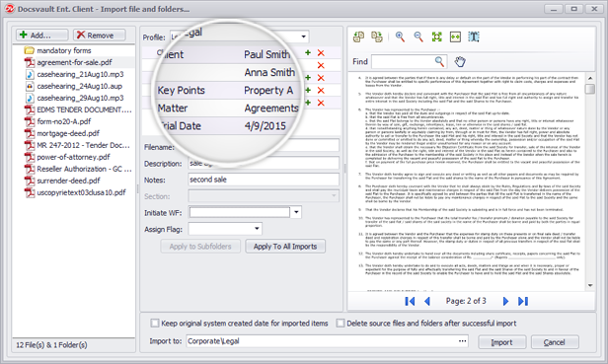Select the EDMS TENDER DOCUMENT file
The image size is (608, 364).
[x=78, y=109]
